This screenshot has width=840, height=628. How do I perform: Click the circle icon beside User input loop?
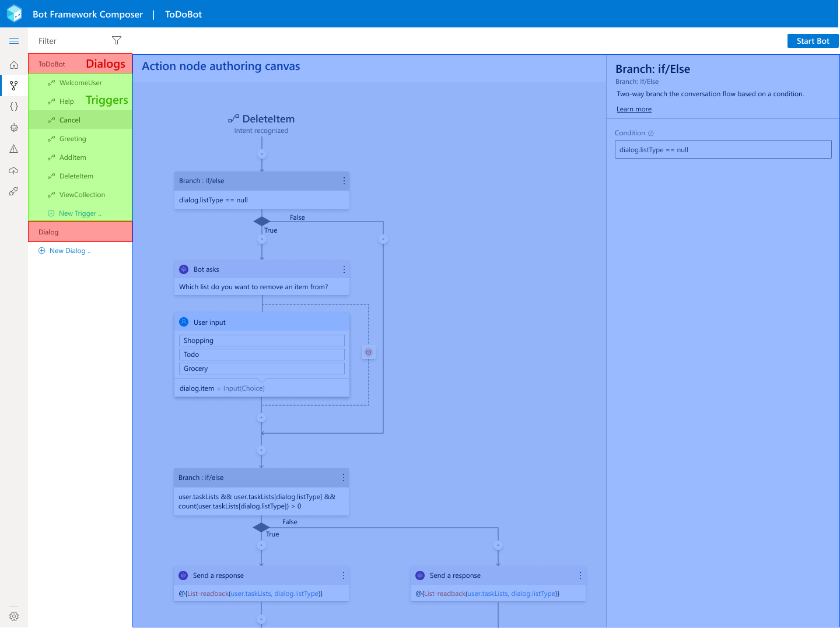(369, 352)
